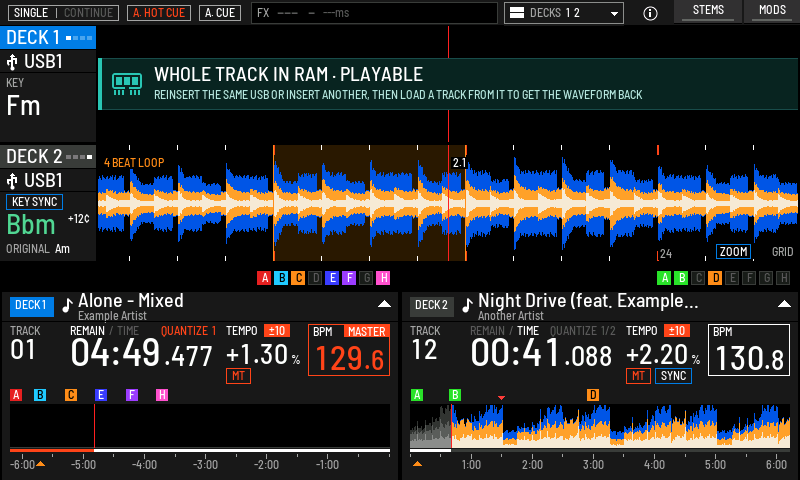Click DECK2 label in track panel
The image size is (800, 480).
click(432, 306)
